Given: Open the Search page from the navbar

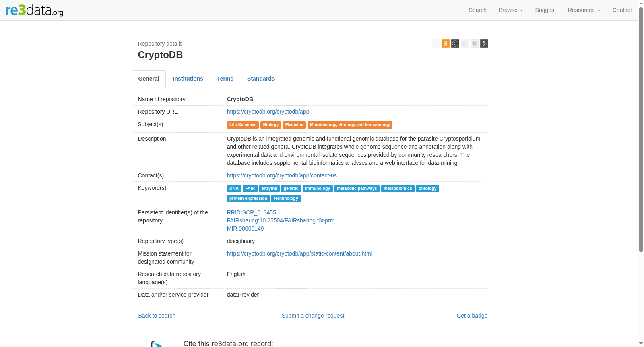Looking at the screenshot, I should 478,10.
